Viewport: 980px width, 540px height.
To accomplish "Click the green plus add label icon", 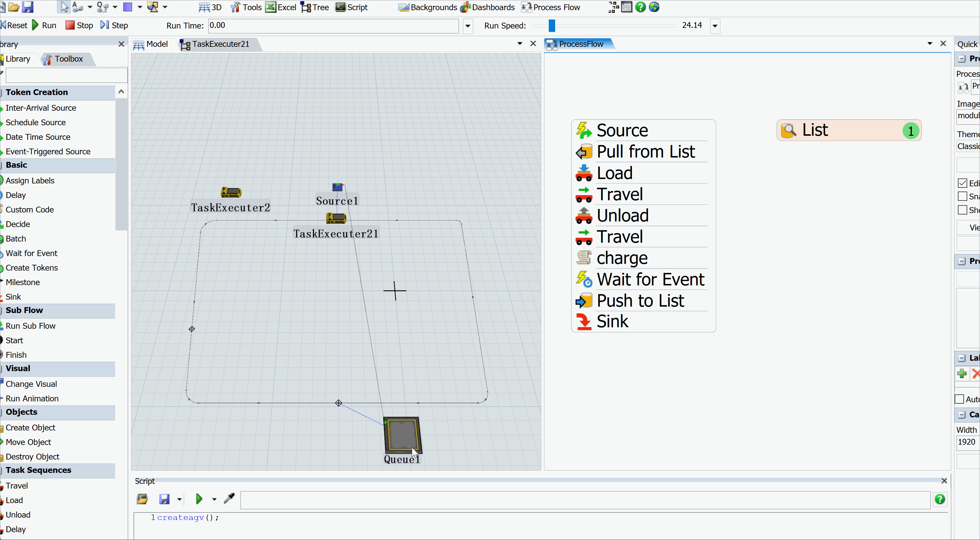I will [x=962, y=374].
